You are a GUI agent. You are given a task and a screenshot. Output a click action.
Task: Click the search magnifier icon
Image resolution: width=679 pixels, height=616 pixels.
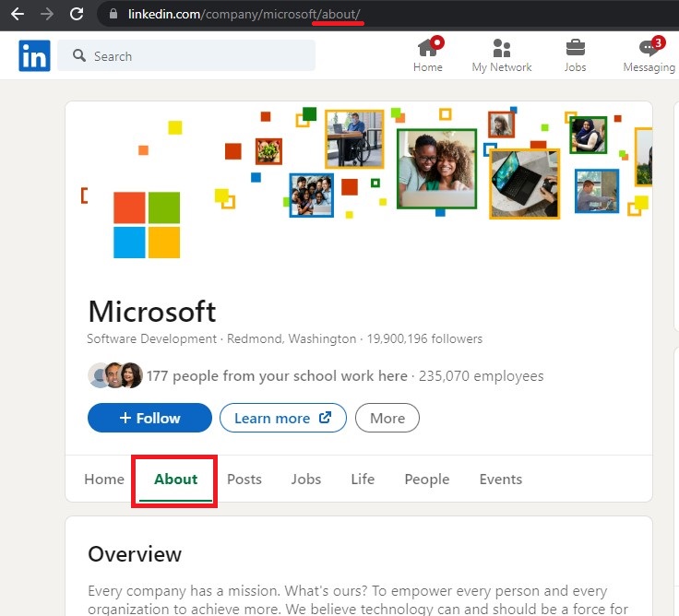point(79,55)
